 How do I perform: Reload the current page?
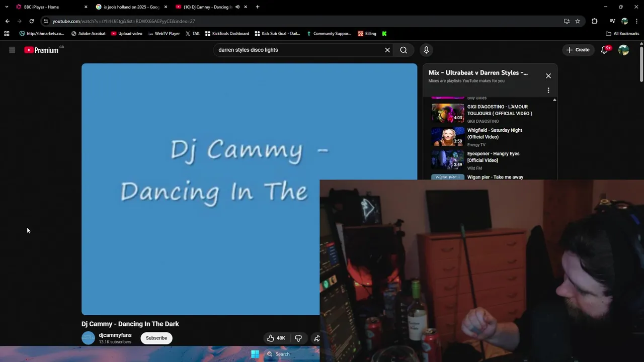[x=31, y=21]
